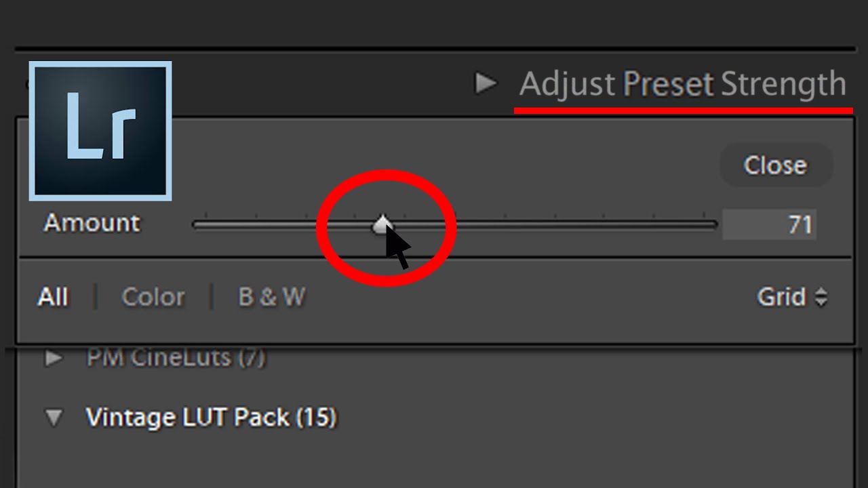Select the Vintage LUT Pack (15) label

point(211,418)
